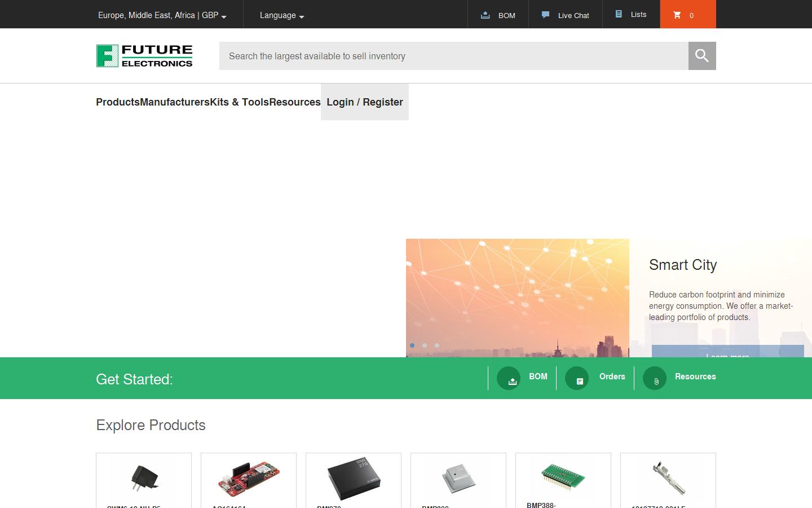The image size is (812, 508).
Task: Click the BOM upload icon in top bar
Action: point(485,15)
